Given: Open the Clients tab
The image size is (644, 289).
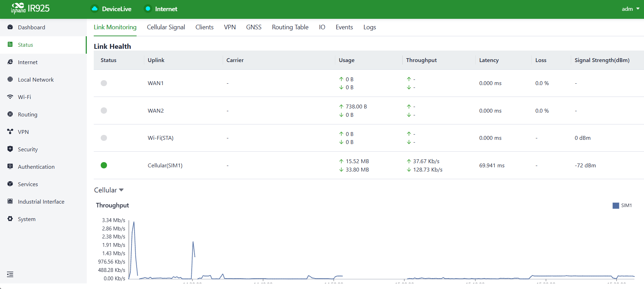Looking at the screenshot, I should [205, 27].
